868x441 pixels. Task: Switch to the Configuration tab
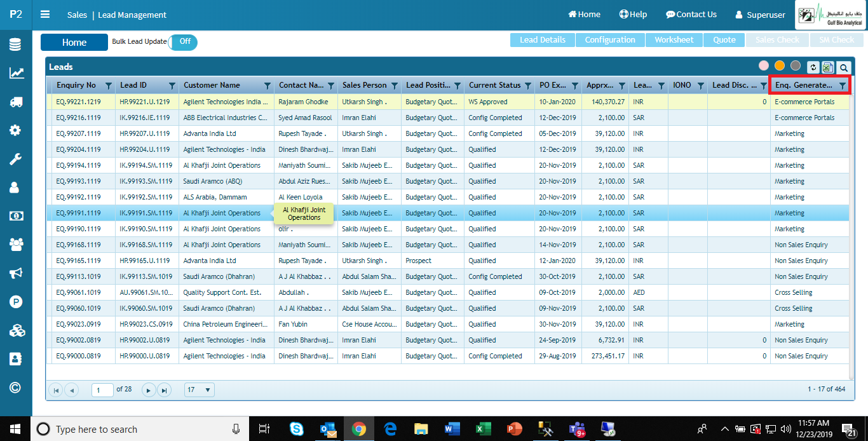click(x=610, y=40)
